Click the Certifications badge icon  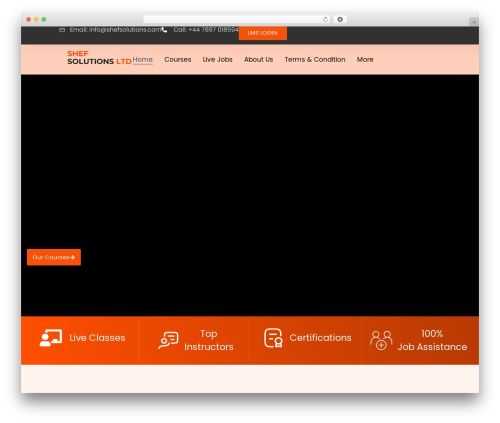pos(273,338)
